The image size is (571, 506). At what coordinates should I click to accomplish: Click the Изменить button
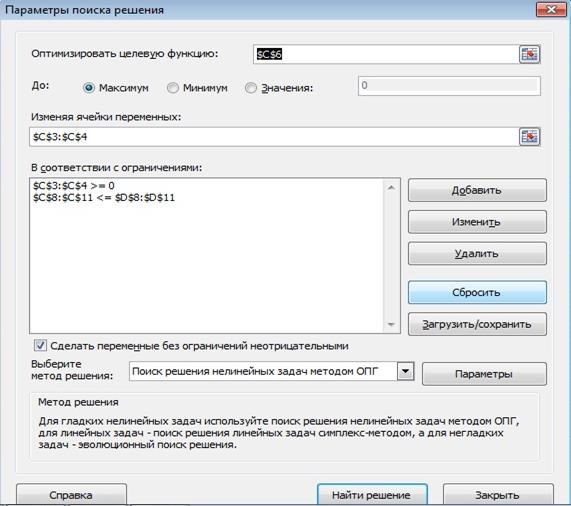pos(477,222)
